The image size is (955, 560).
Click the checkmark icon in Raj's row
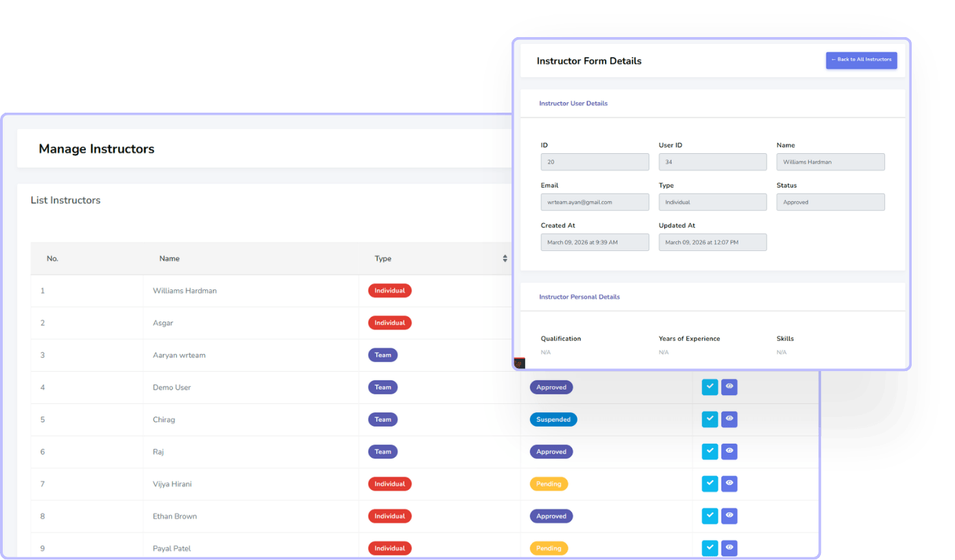710,451
